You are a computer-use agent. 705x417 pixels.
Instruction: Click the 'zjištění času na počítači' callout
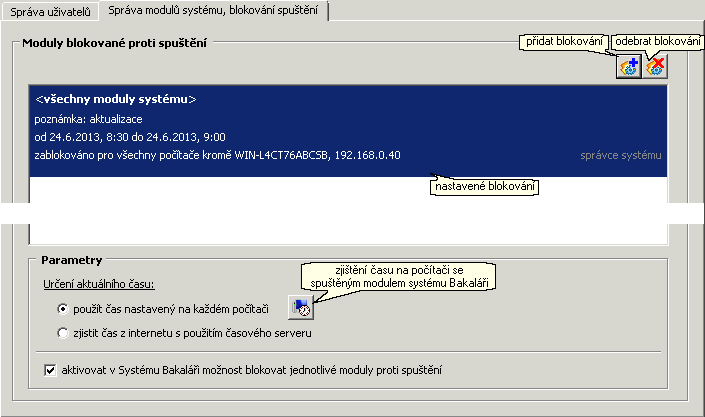(x=399, y=277)
